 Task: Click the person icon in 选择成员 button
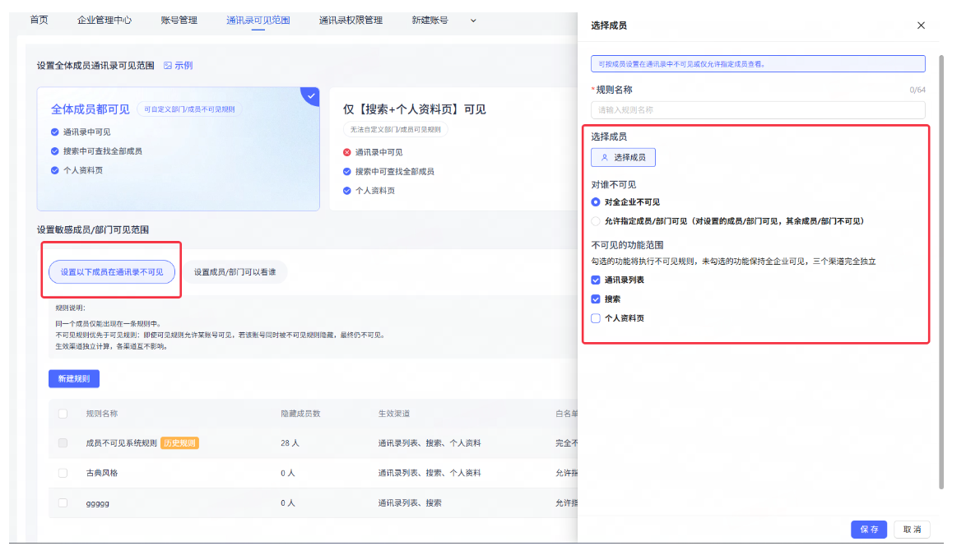tap(604, 158)
